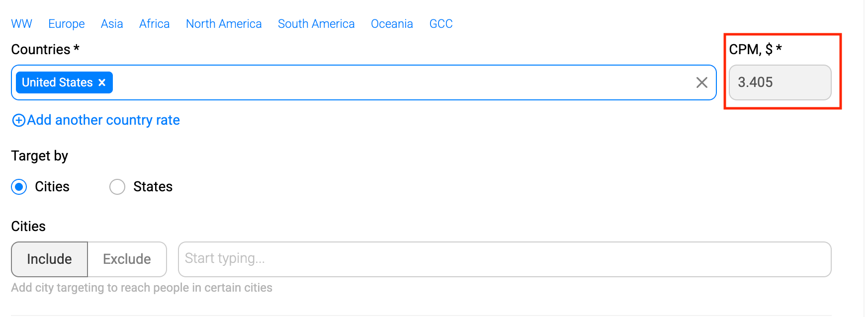Focus the cities Start typing field
This screenshot has height=317, width=868.
504,259
